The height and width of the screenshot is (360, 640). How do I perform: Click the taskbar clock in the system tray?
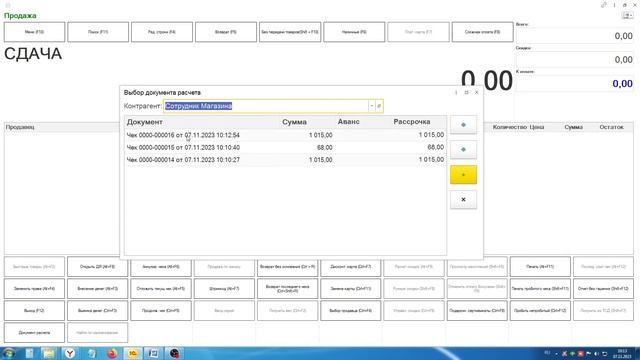tap(622, 353)
